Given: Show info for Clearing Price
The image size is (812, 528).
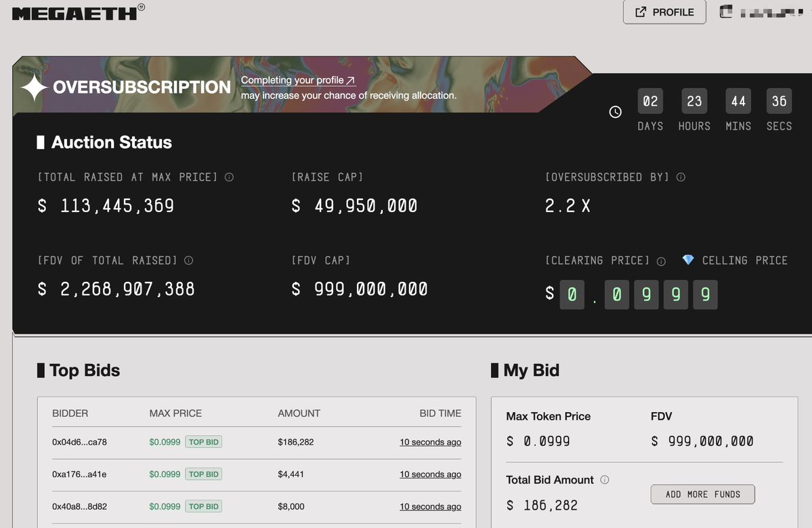Looking at the screenshot, I should point(661,261).
